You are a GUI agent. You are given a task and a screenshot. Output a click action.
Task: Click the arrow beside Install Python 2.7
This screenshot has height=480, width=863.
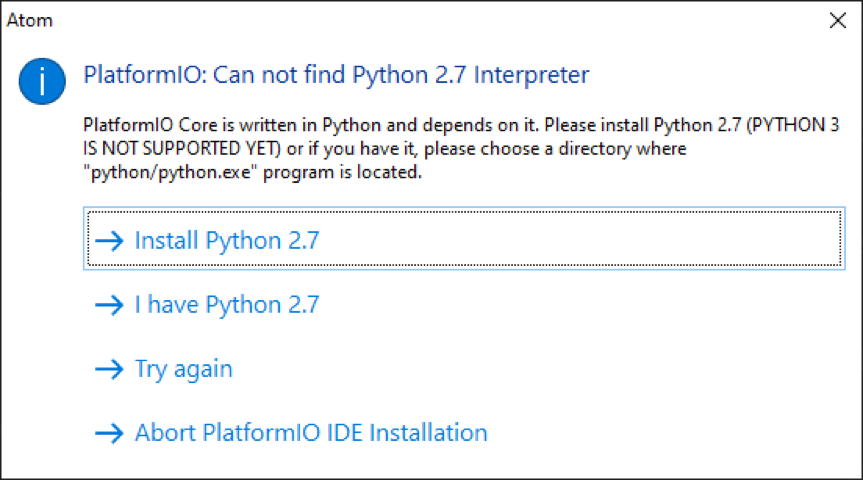(x=108, y=241)
